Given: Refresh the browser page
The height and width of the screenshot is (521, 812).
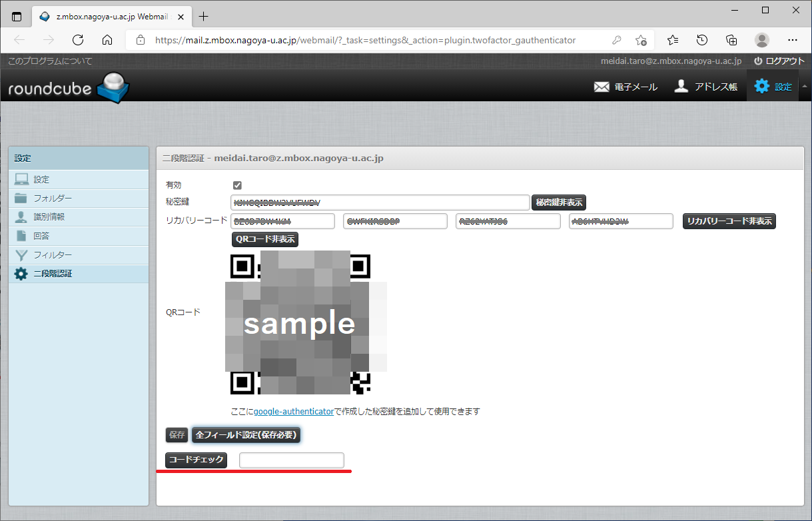Looking at the screenshot, I should (x=78, y=40).
